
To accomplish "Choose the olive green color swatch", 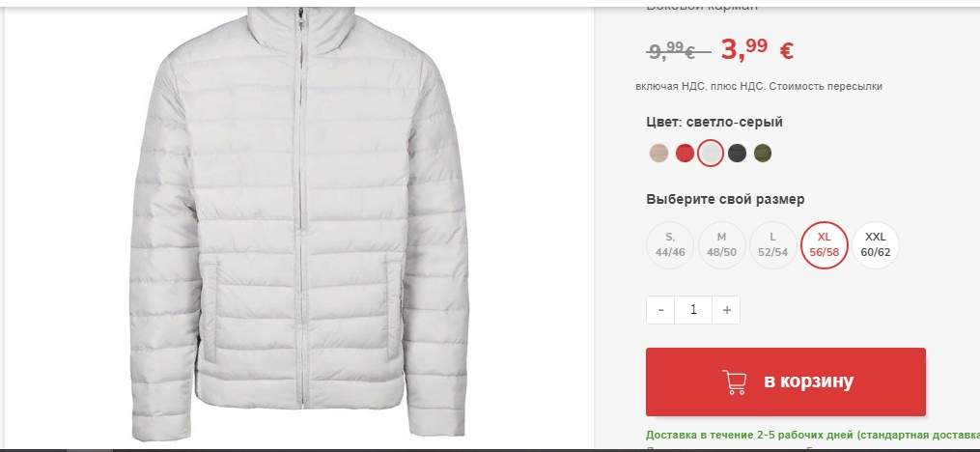I will (x=763, y=154).
